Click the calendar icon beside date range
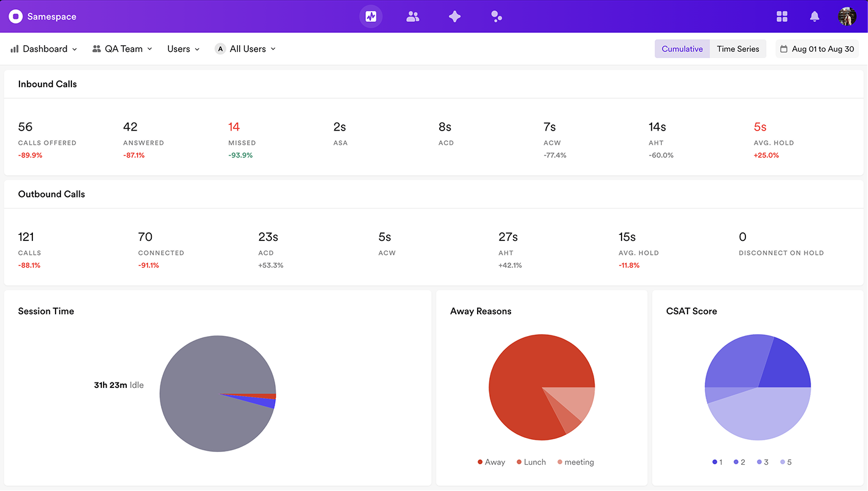Viewport: 868px width, 491px height. (x=784, y=48)
